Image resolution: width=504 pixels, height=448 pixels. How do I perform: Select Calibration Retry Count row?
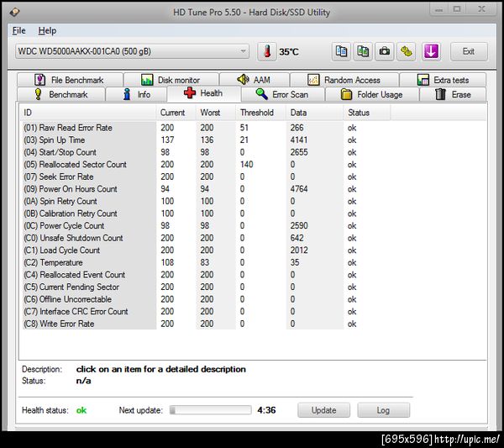coord(206,213)
